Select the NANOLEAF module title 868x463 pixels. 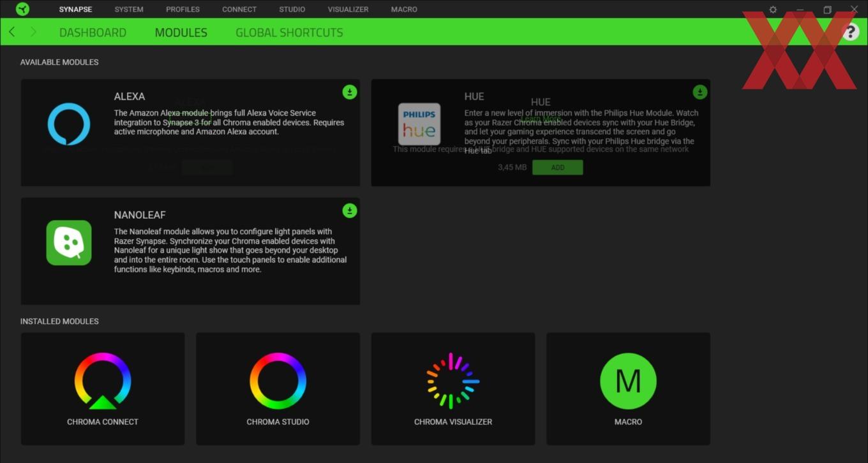pos(140,216)
